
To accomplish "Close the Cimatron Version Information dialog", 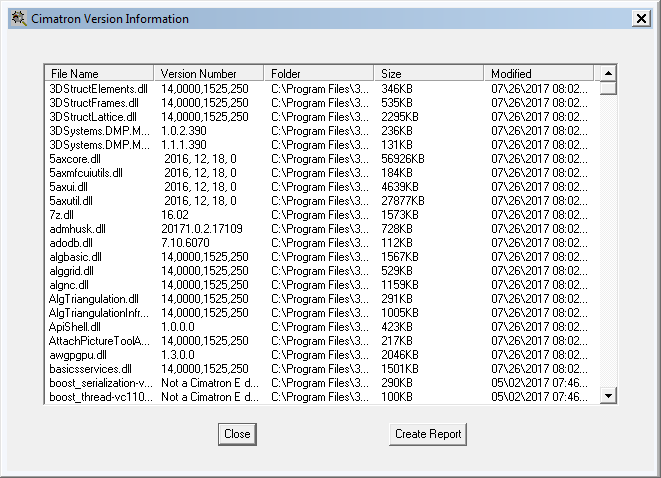I will (x=641, y=19).
